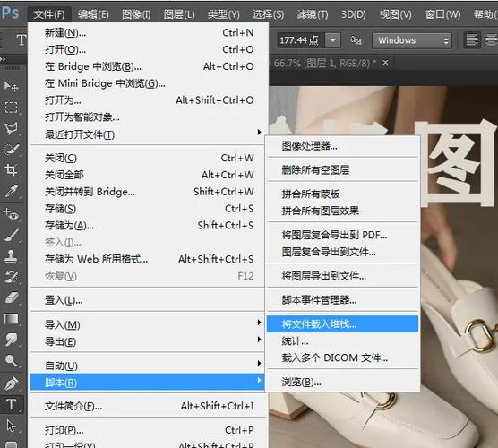Select the Red Eye tool
498x448 pixels.
(12, 214)
